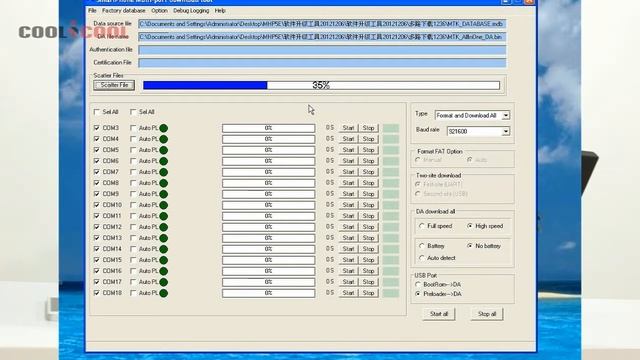Click the green status indicator for COM6

pyautogui.click(x=164, y=161)
